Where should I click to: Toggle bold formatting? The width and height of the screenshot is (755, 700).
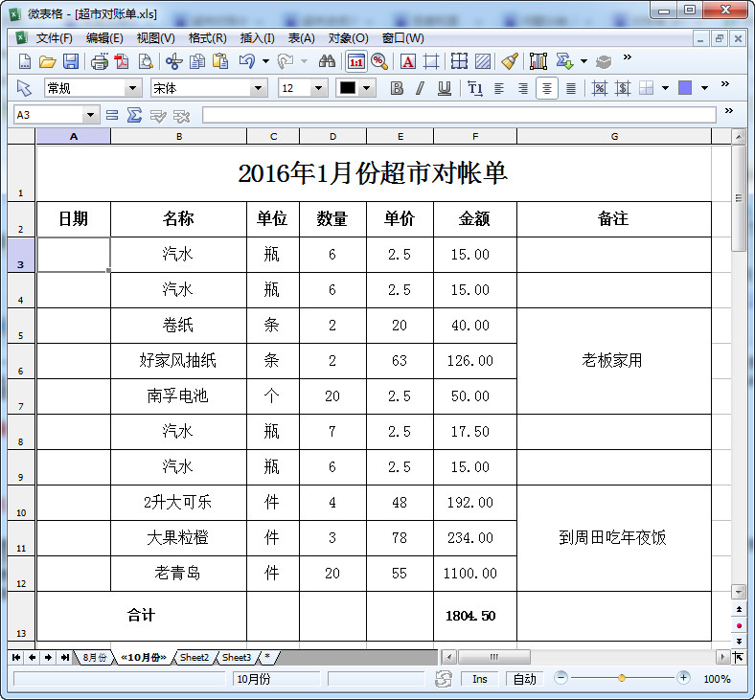(x=397, y=88)
